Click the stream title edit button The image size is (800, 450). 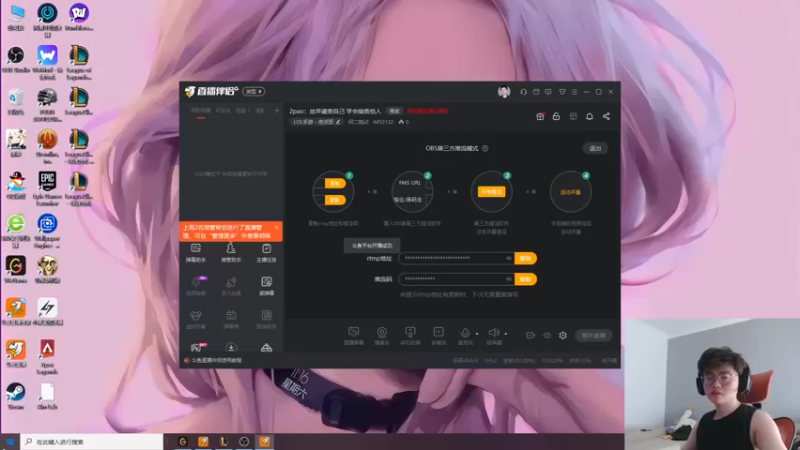[394, 111]
